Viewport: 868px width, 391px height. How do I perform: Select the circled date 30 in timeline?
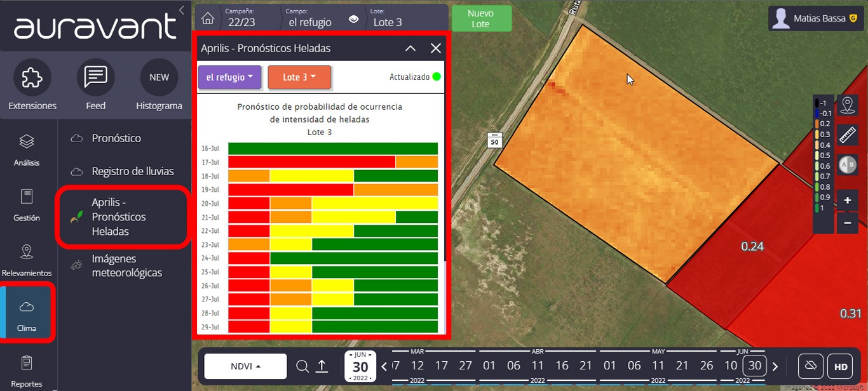(754, 366)
